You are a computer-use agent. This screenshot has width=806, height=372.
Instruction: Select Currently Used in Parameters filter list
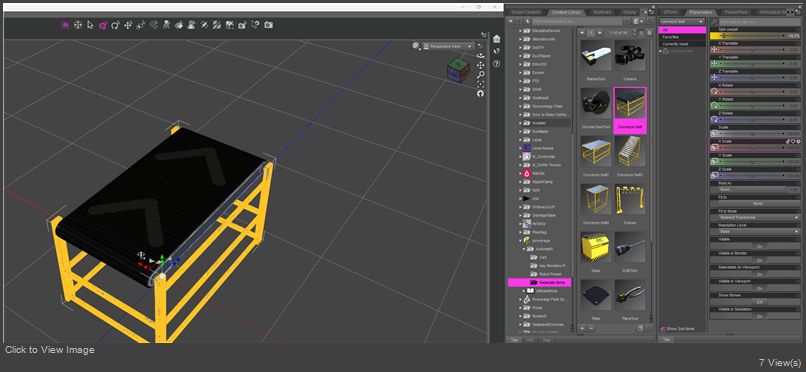click(x=682, y=44)
